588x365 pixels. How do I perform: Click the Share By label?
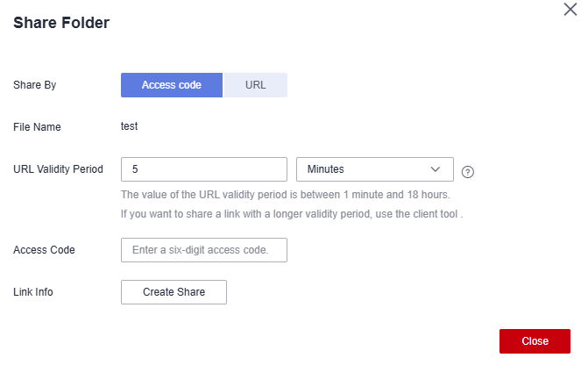pyautogui.click(x=34, y=85)
